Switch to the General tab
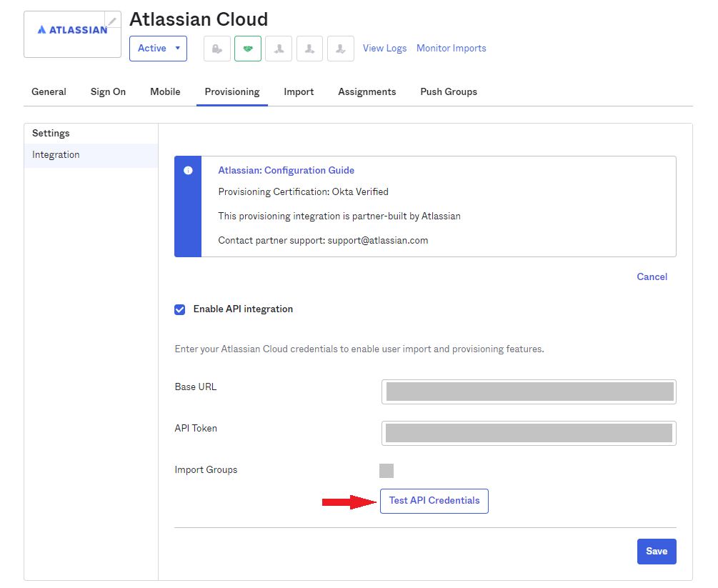718x588 pixels. point(49,91)
